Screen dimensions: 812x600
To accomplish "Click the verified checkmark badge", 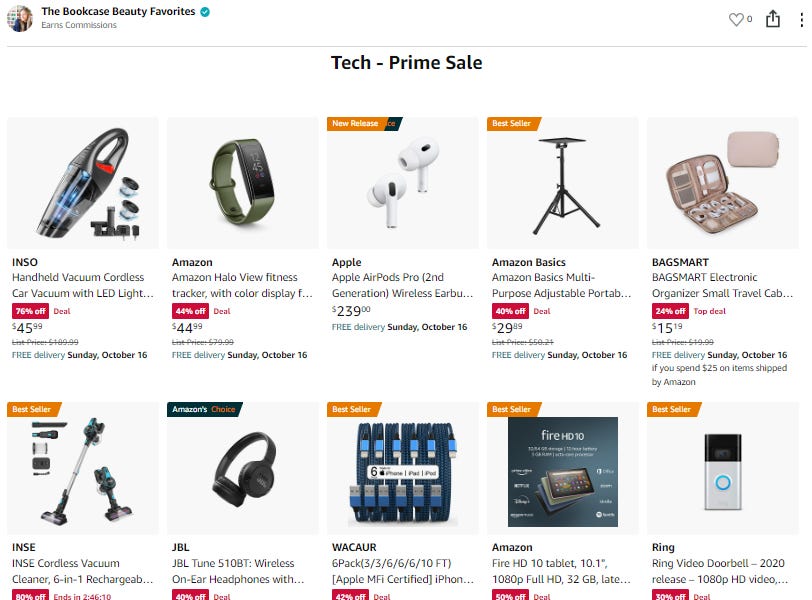I will point(204,12).
